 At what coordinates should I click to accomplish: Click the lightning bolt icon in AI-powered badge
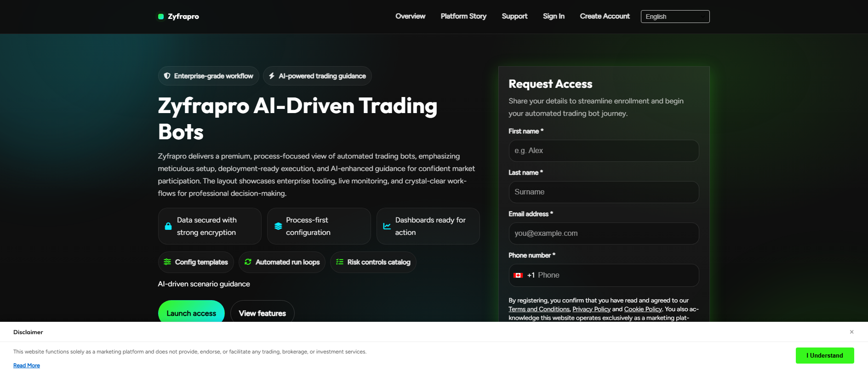pos(272,76)
